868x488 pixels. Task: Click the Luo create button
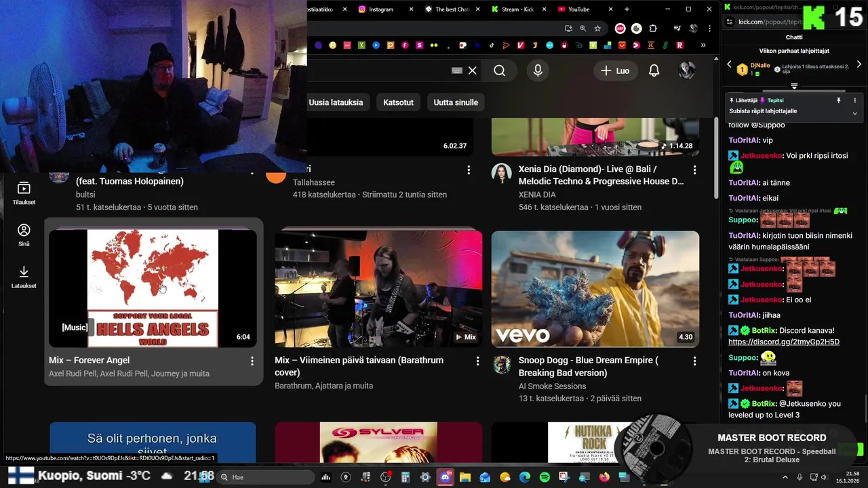click(x=615, y=70)
